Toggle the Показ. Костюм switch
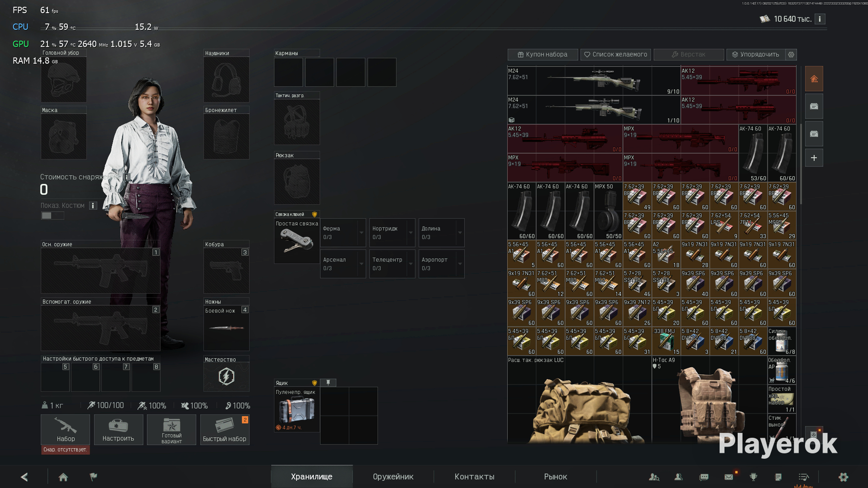Screen dimensions: 868x488 tap(52, 216)
